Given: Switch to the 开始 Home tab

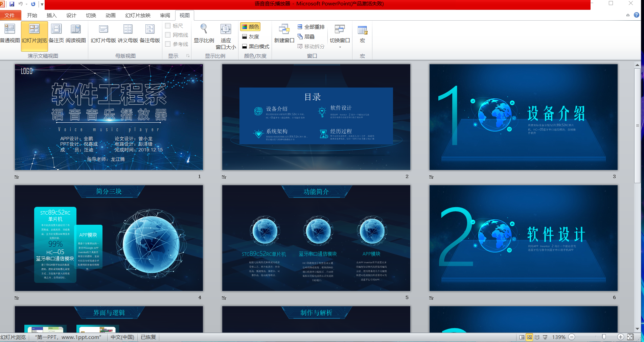Looking at the screenshot, I should pyautogui.click(x=32, y=15).
